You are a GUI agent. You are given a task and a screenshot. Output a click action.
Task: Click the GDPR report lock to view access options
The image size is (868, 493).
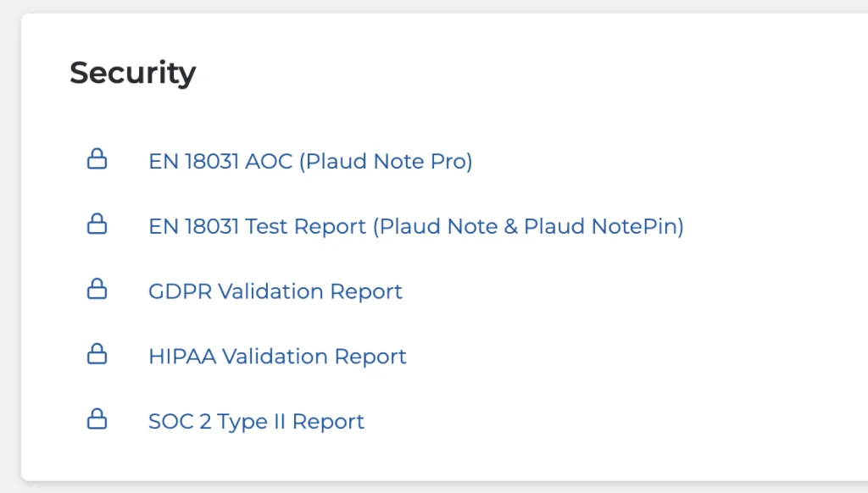pos(97,290)
